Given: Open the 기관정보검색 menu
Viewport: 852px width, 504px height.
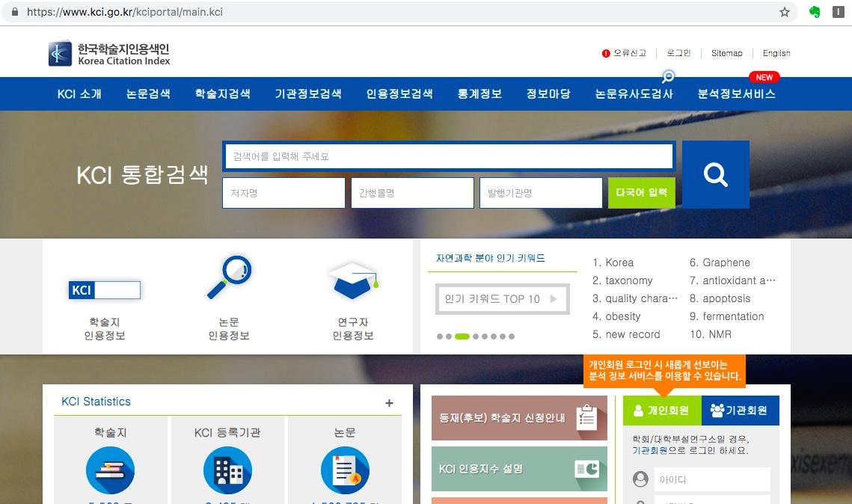Looking at the screenshot, I should (x=308, y=94).
